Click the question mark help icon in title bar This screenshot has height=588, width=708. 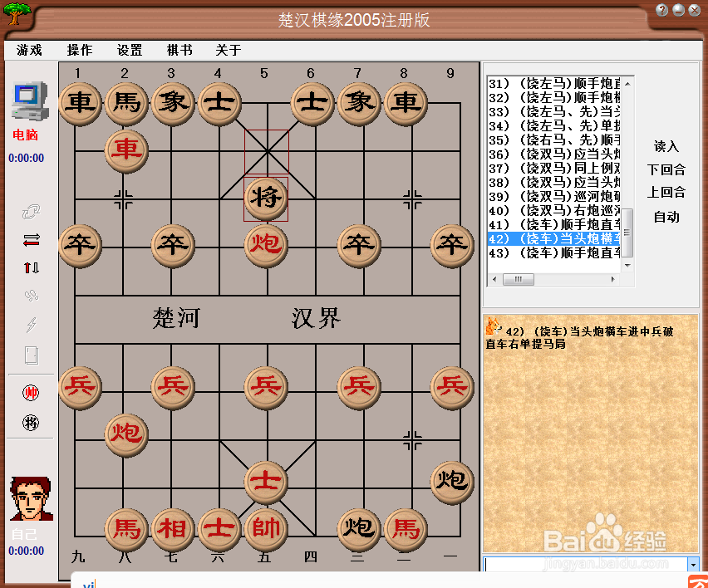point(661,10)
